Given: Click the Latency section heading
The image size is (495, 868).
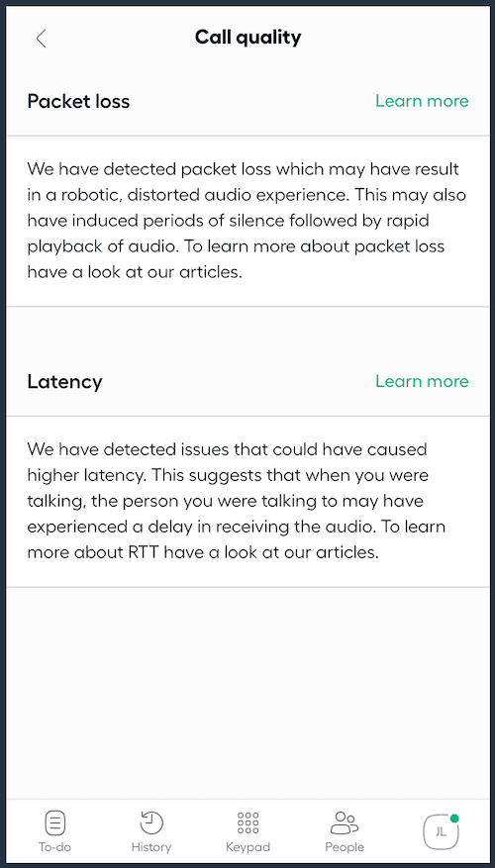Looking at the screenshot, I should (64, 381).
